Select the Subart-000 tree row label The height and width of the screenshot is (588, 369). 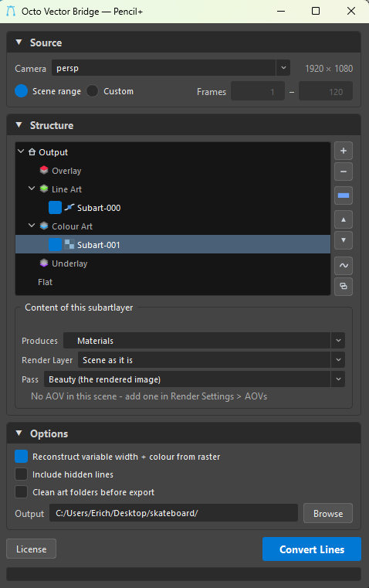(99, 208)
